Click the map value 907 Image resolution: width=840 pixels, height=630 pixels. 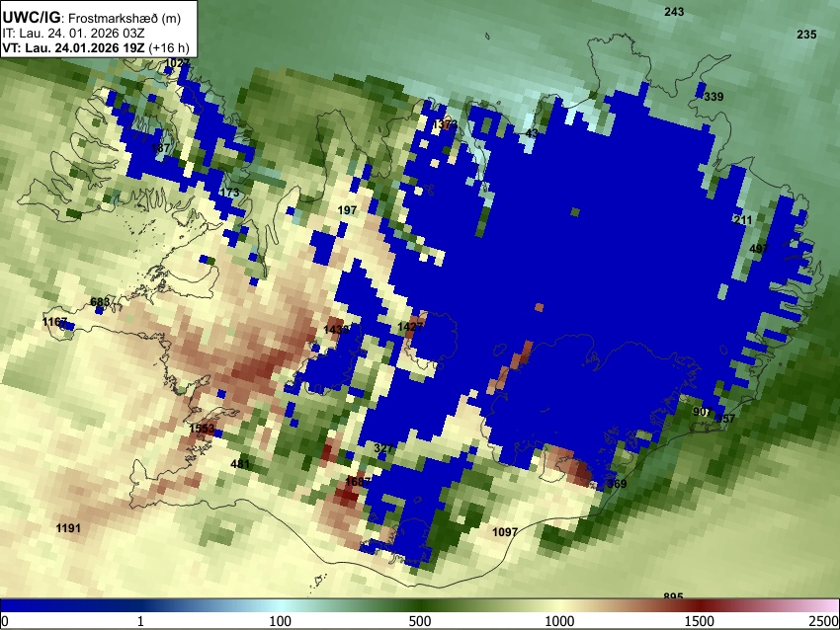point(702,412)
